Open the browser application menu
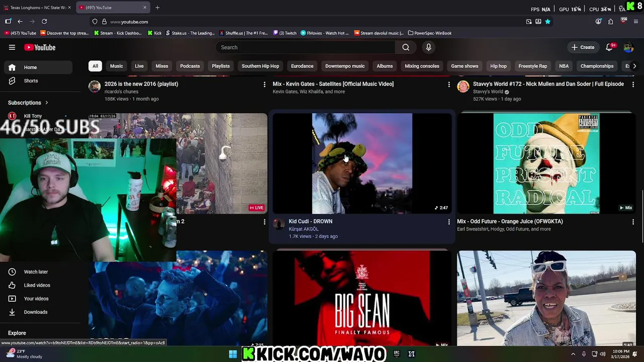The image size is (644, 362). (x=636, y=22)
